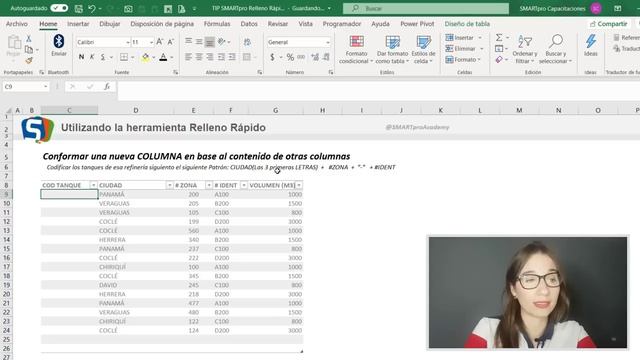Open the Archivo tab

(x=17, y=24)
